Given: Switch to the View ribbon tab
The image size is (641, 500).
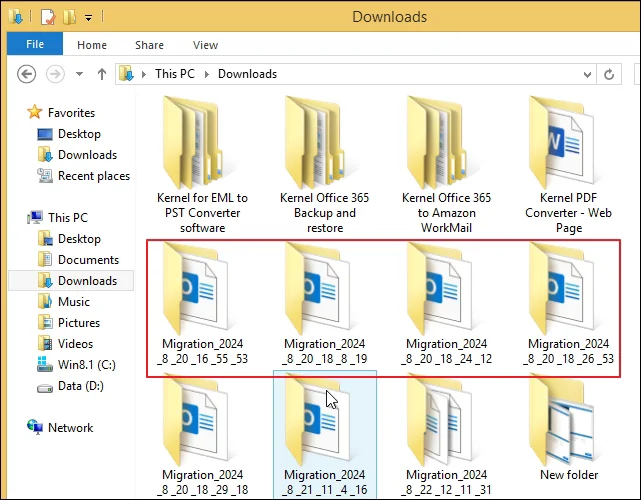Looking at the screenshot, I should 205,45.
